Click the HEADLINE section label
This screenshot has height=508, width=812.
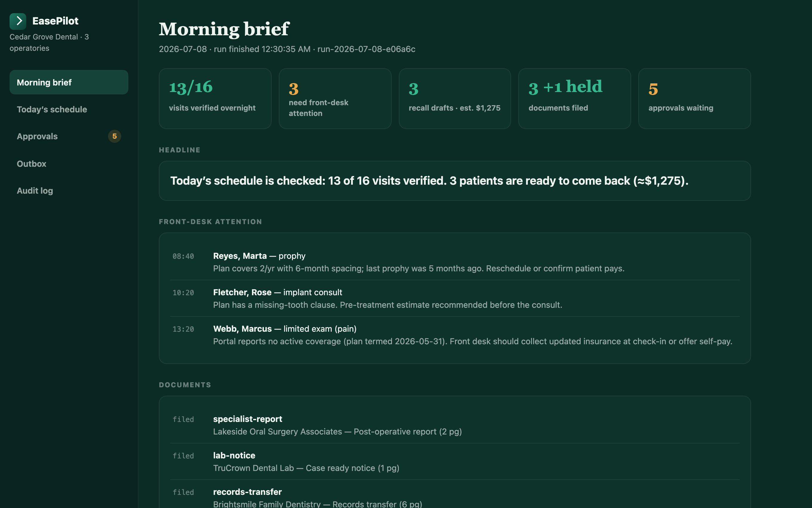pyautogui.click(x=179, y=150)
